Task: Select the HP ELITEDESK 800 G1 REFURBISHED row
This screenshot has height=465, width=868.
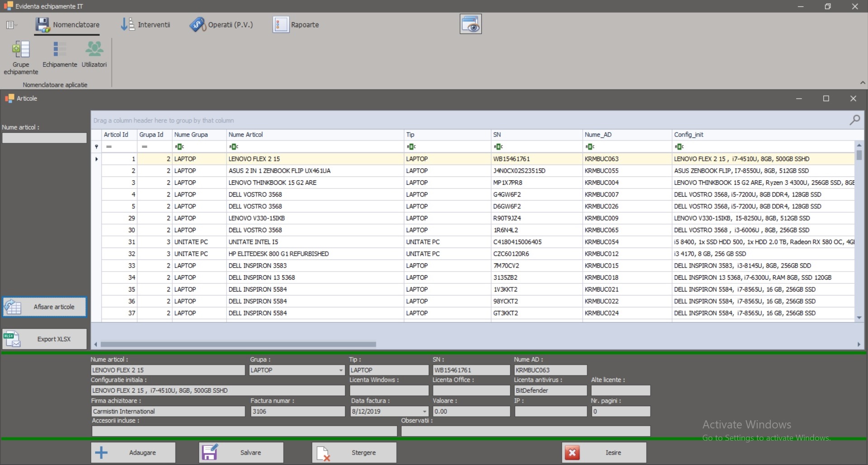Action: pyautogui.click(x=278, y=254)
